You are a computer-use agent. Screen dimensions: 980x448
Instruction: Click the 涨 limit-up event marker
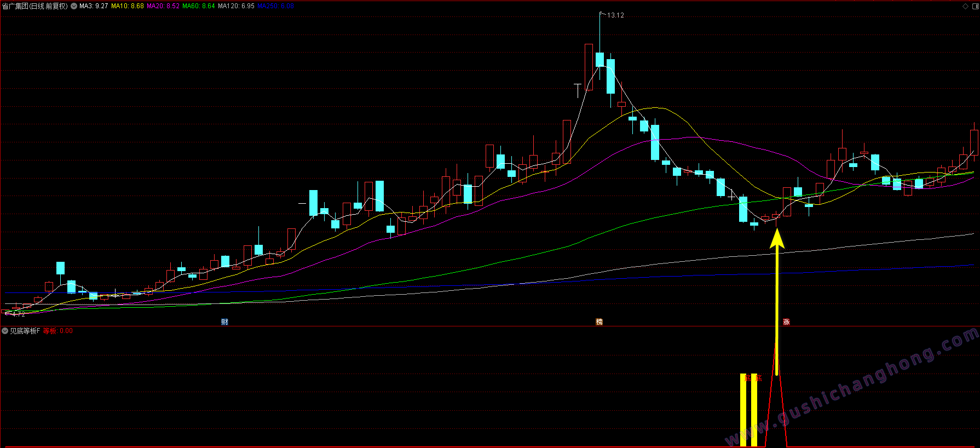pyautogui.click(x=786, y=322)
